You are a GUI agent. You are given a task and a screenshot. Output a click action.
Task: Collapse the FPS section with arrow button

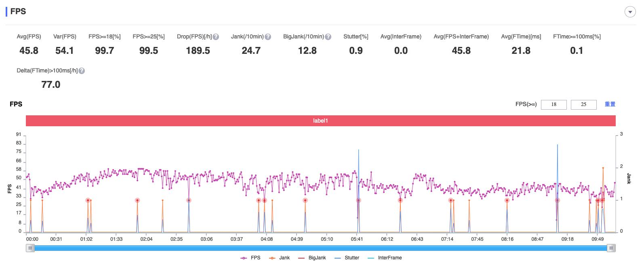[630, 12]
